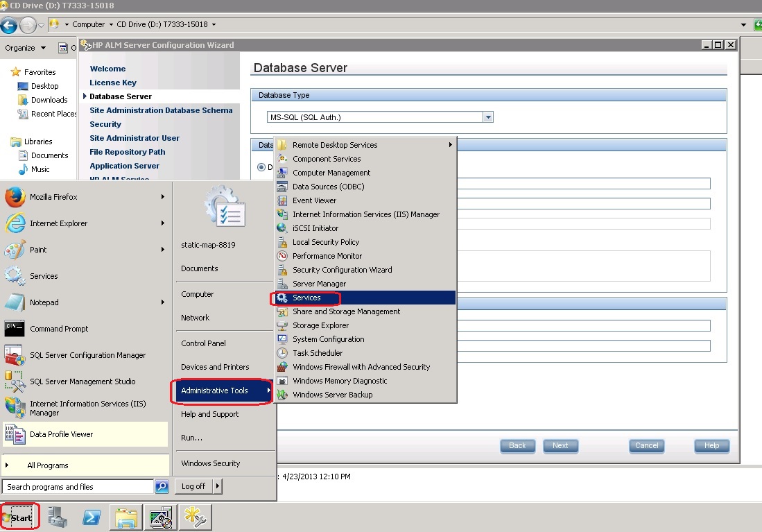The image size is (762, 532).
Task: Open Control Panel from the Start menu
Action: [203, 343]
